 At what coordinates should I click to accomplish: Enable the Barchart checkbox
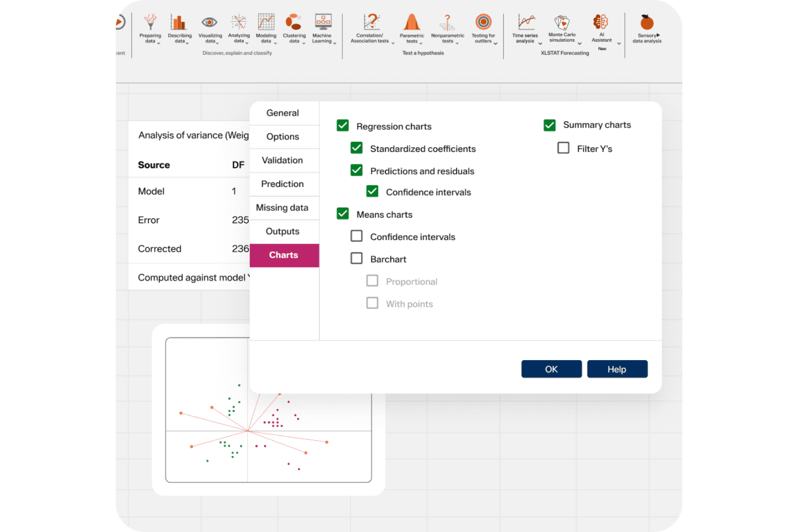[356, 258]
